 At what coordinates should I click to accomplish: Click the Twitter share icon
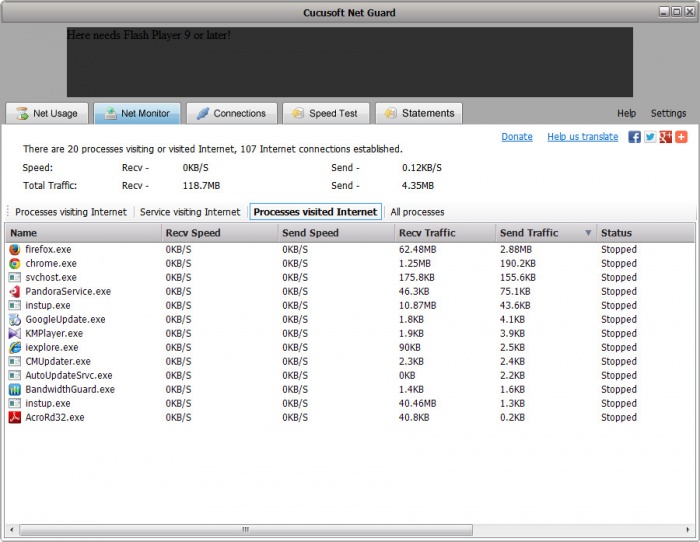(650, 137)
